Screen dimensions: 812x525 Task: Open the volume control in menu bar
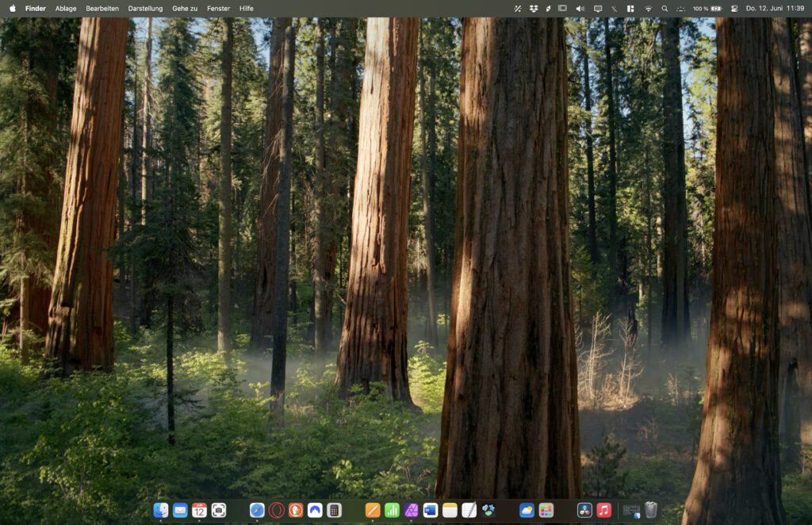580,9
